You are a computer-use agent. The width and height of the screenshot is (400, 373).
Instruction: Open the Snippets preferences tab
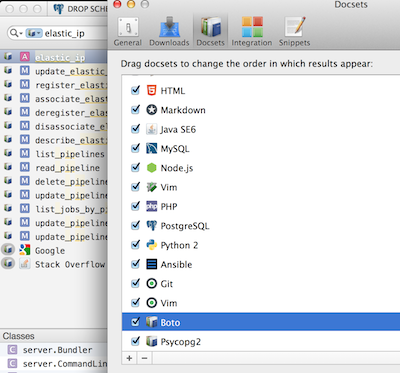click(x=295, y=32)
